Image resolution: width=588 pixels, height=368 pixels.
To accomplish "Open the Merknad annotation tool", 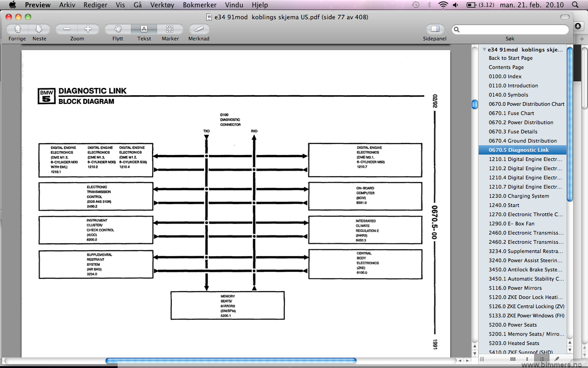I will [x=199, y=29].
